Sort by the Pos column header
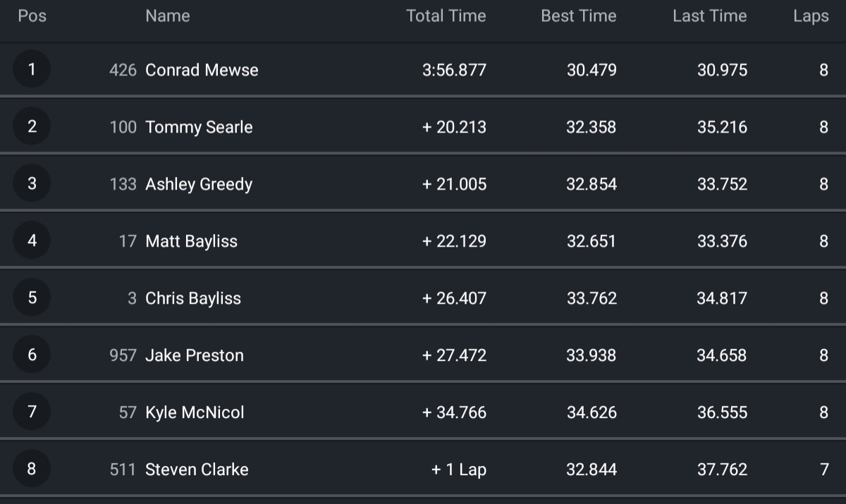This screenshot has width=846, height=504. [32, 16]
